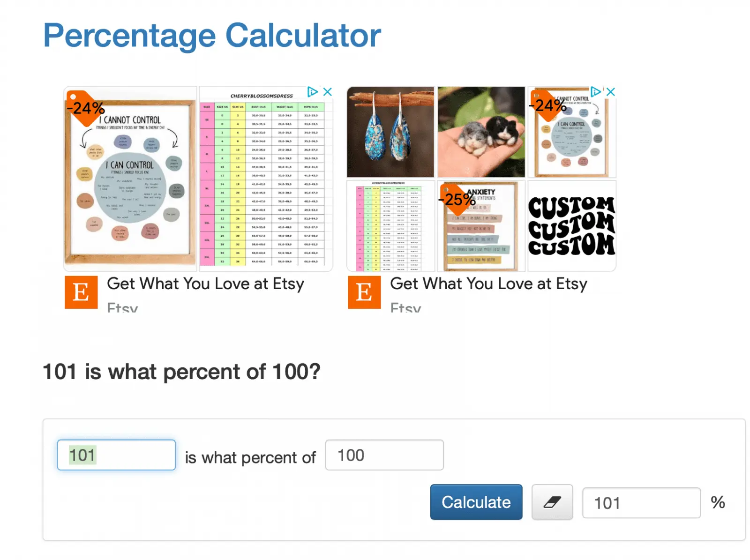Open the Percentage Calculator title link
The height and width of the screenshot is (560, 750).
212,36
